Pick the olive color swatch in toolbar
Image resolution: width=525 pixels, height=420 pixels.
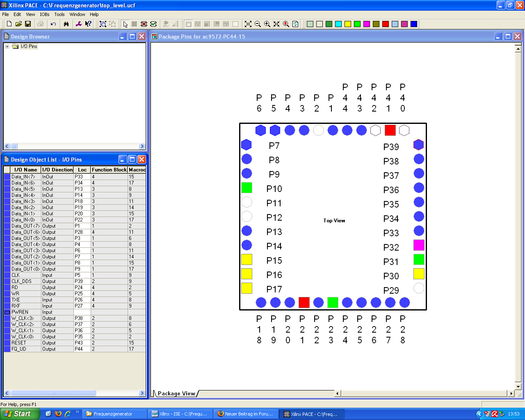[376, 24]
